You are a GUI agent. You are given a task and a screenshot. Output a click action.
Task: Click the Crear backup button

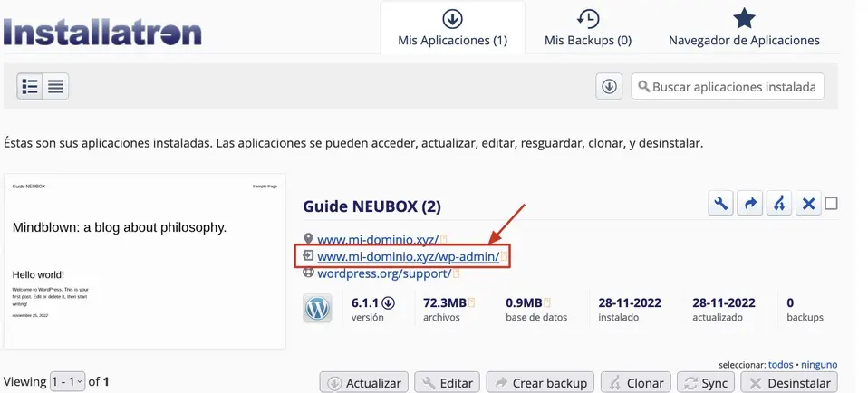(540, 383)
